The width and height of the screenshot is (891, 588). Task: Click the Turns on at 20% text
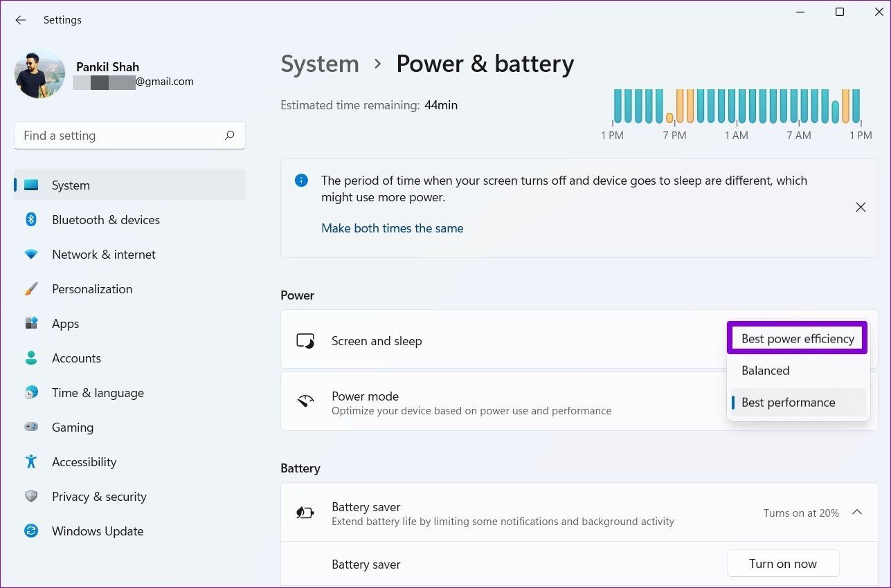[x=801, y=513]
